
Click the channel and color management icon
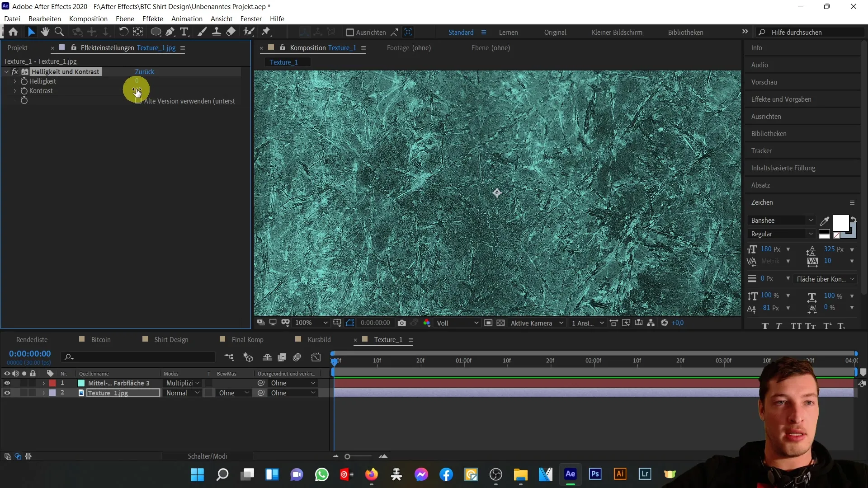click(x=427, y=323)
